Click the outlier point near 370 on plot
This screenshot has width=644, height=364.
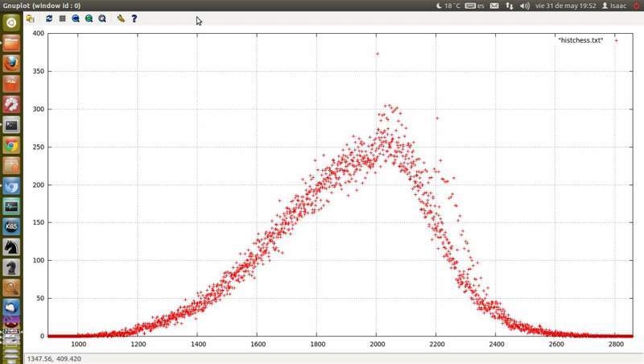[x=377, y=54]
